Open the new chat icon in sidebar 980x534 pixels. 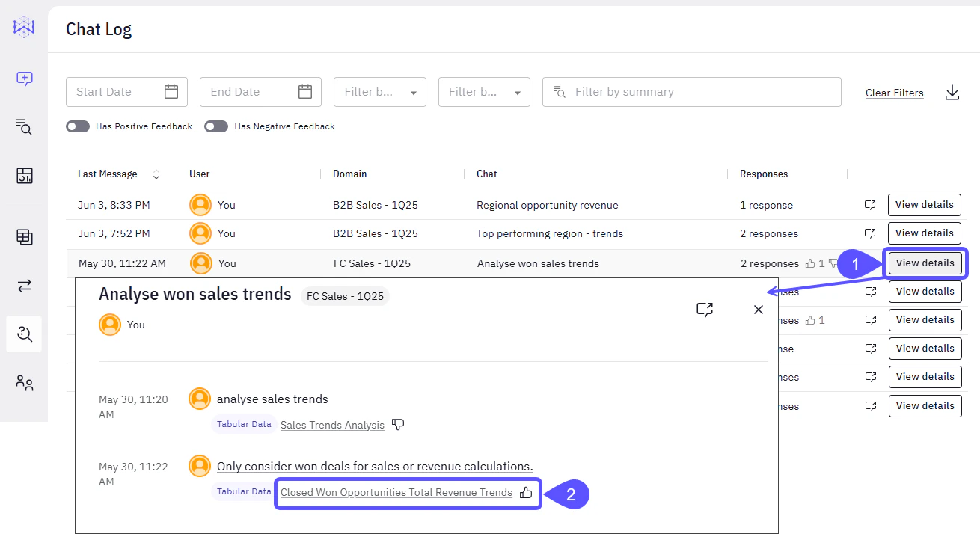click(23, 78)
